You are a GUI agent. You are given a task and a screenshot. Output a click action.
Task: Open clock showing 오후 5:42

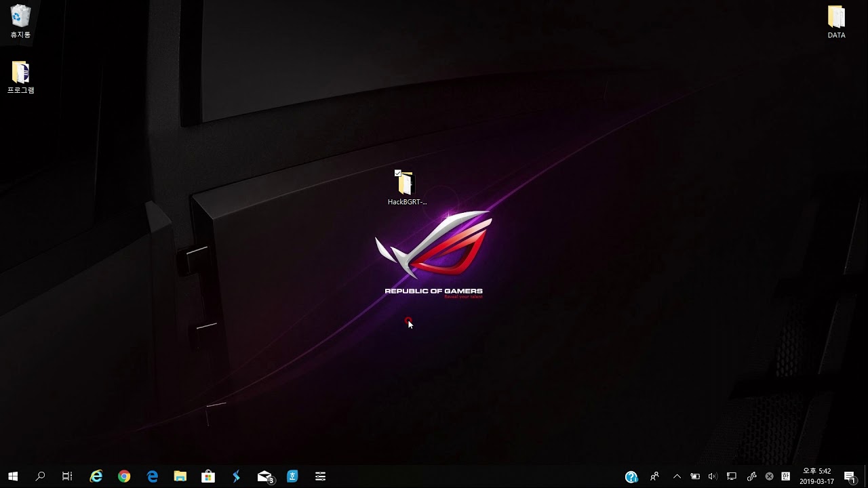point(817,476)
